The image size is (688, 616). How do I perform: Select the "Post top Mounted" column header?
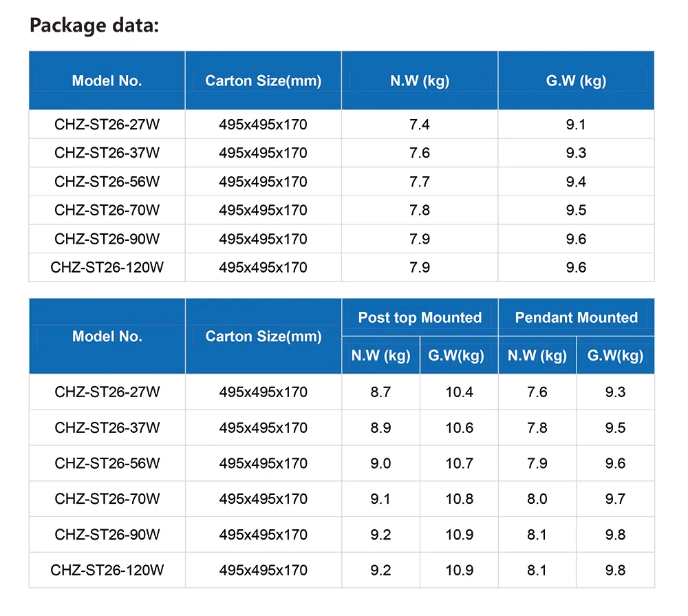click(420, 318)
